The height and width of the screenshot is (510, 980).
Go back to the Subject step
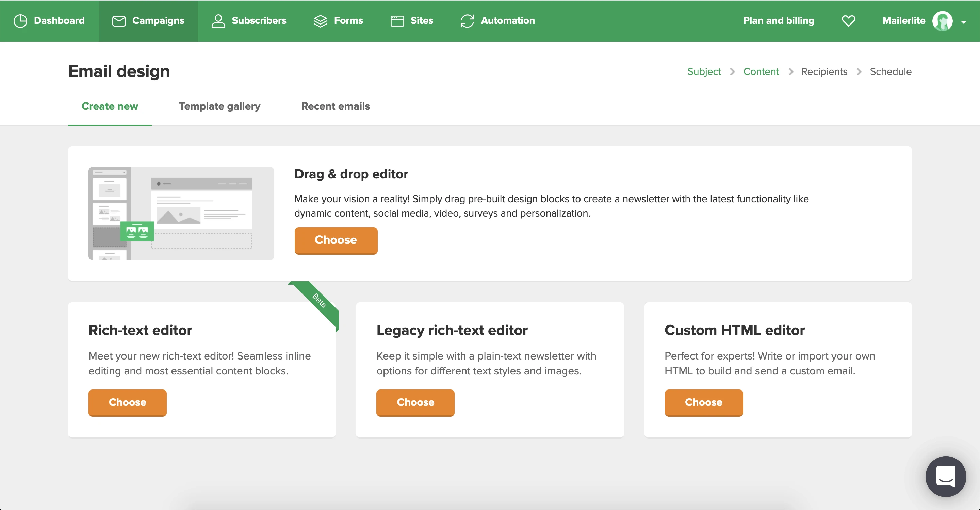coord(704,71)
